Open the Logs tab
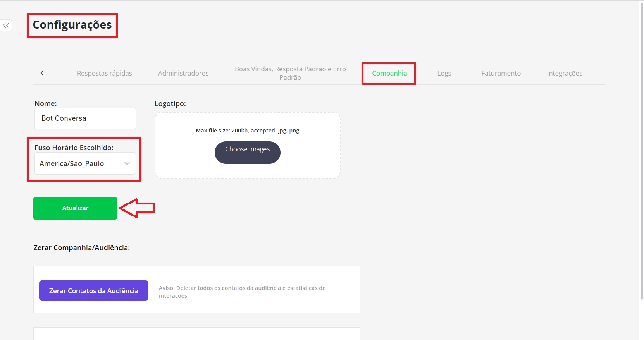 point(444,73)
